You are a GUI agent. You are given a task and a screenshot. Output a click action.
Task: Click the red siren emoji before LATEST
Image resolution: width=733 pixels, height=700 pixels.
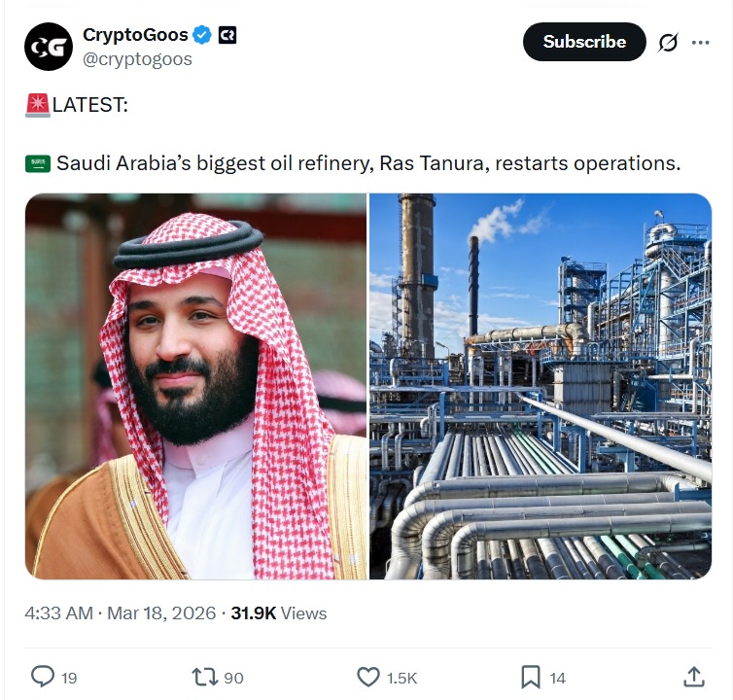point(37,105)
